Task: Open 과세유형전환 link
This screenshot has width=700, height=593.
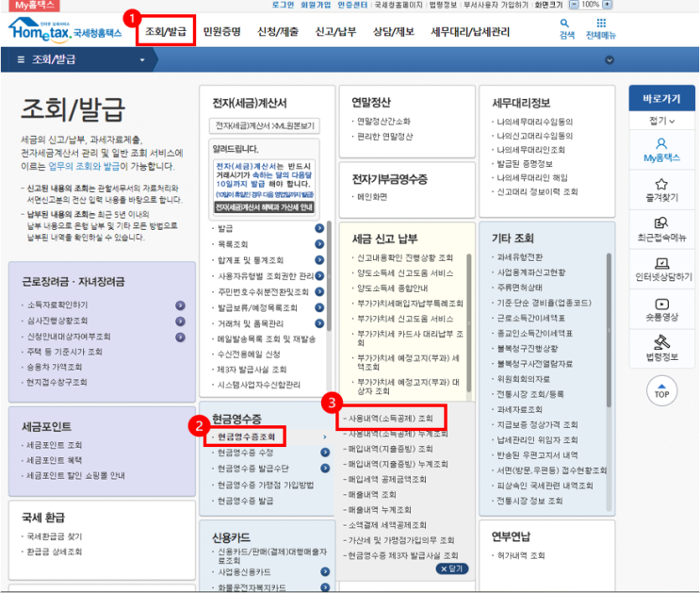Action: pos(520,257)
